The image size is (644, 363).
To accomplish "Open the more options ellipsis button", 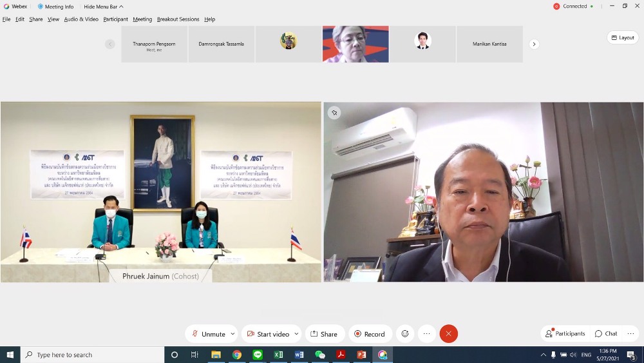I will (426, 334).
